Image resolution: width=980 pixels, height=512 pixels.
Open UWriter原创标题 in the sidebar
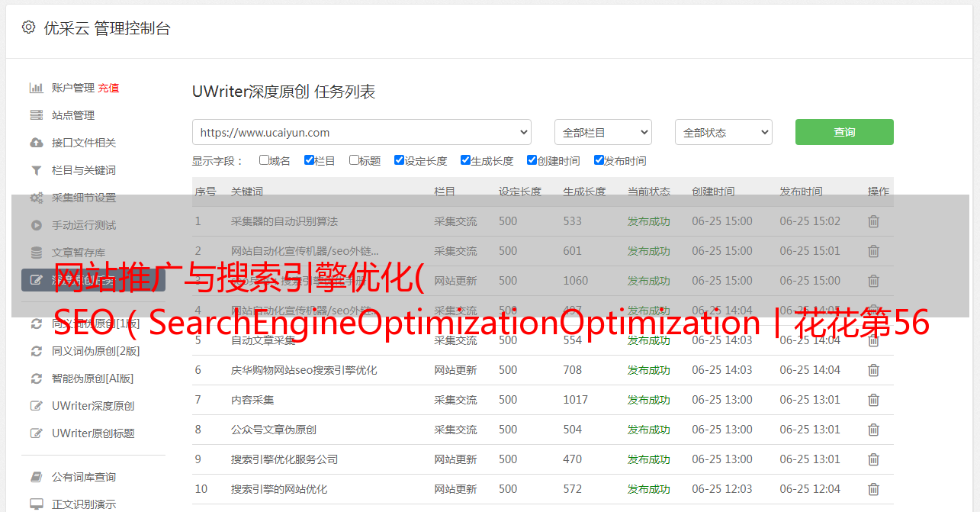pos(93,433)
